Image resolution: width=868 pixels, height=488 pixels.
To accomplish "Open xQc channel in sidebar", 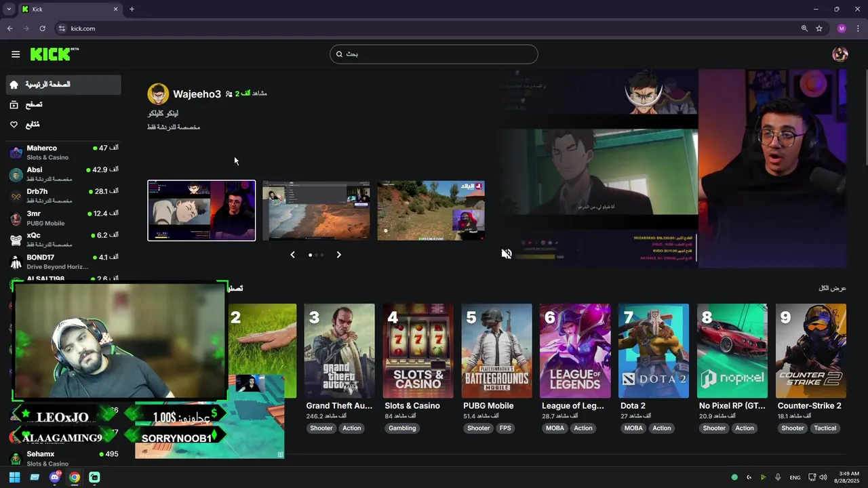I will pyautogui.click(x=64, y=239).
